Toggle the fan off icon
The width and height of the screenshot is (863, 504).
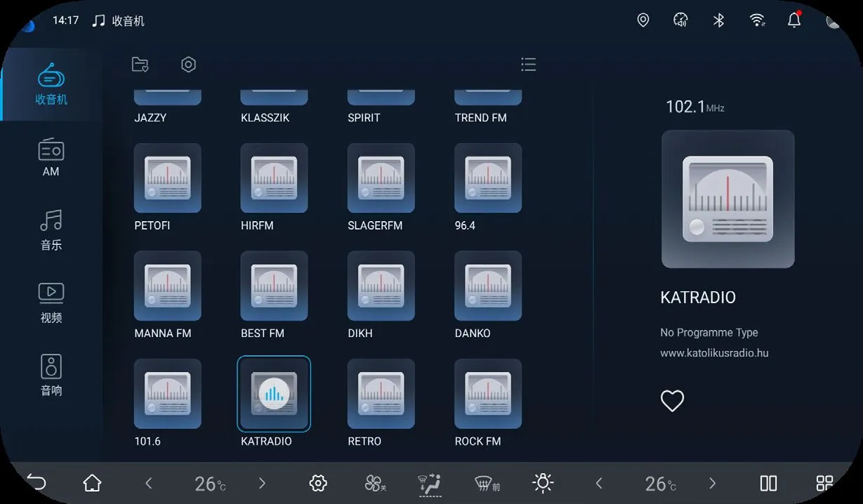pyautogui.click(x=375, y=483)
